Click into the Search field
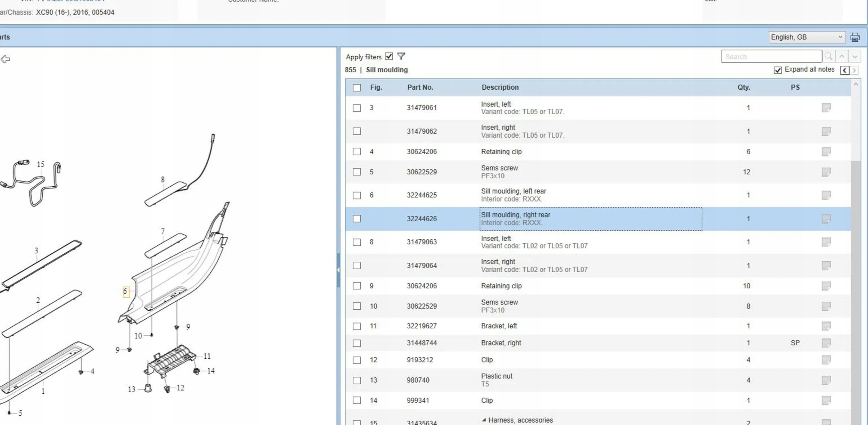Viewport: 868px width, 425px height. click(x=771, y=56)
